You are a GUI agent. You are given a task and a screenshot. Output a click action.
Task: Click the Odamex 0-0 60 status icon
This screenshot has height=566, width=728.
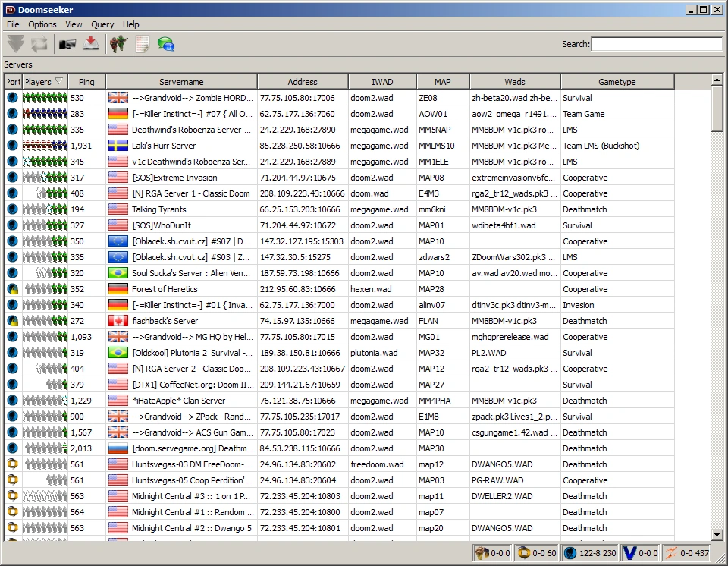(524, 553)
